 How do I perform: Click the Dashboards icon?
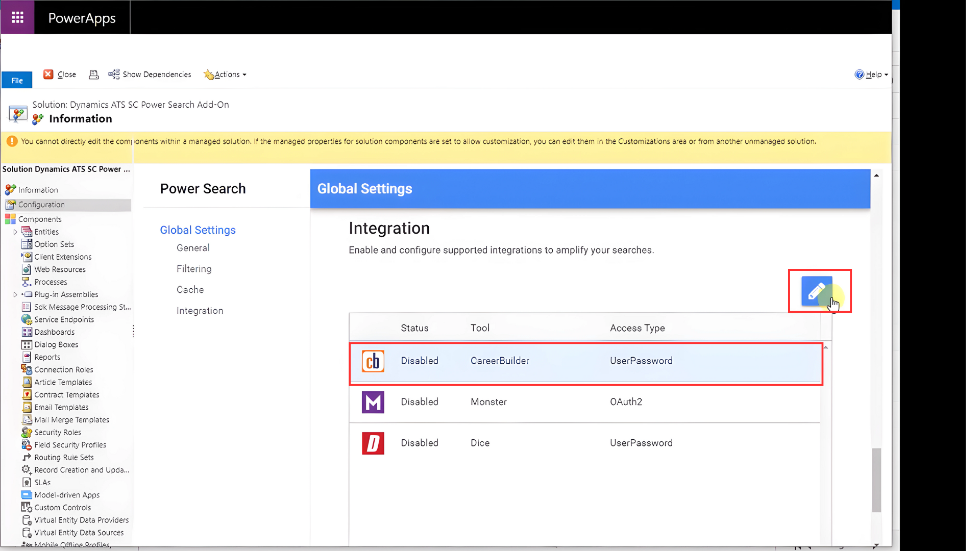point(27,332)
